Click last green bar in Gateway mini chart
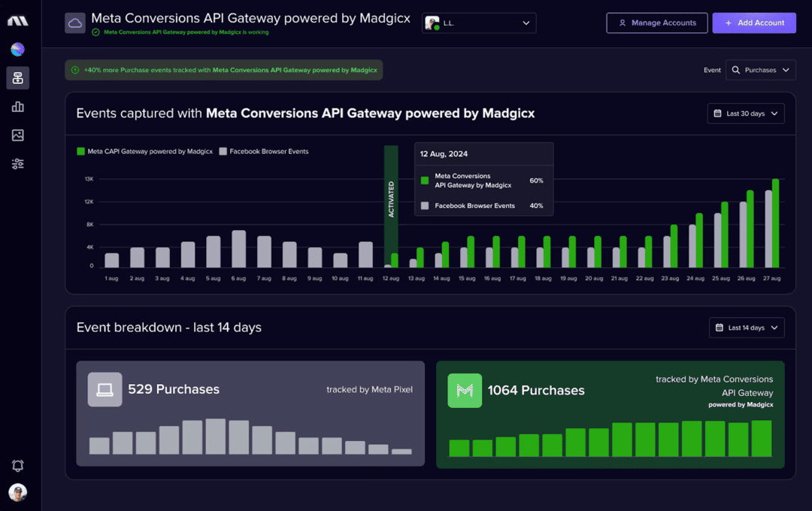The width and height of the screenshot is (812, 511). click(x=761, y=439)
